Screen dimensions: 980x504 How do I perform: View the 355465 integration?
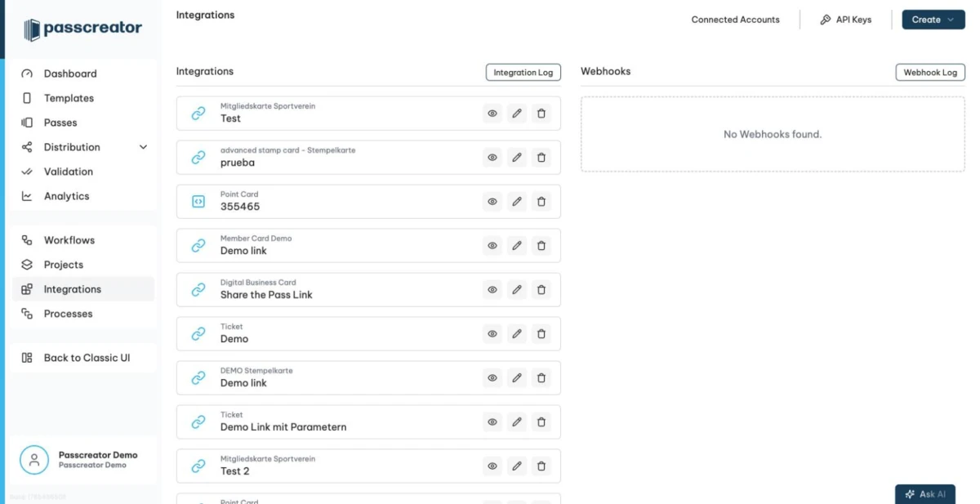[x=492, y=202]
